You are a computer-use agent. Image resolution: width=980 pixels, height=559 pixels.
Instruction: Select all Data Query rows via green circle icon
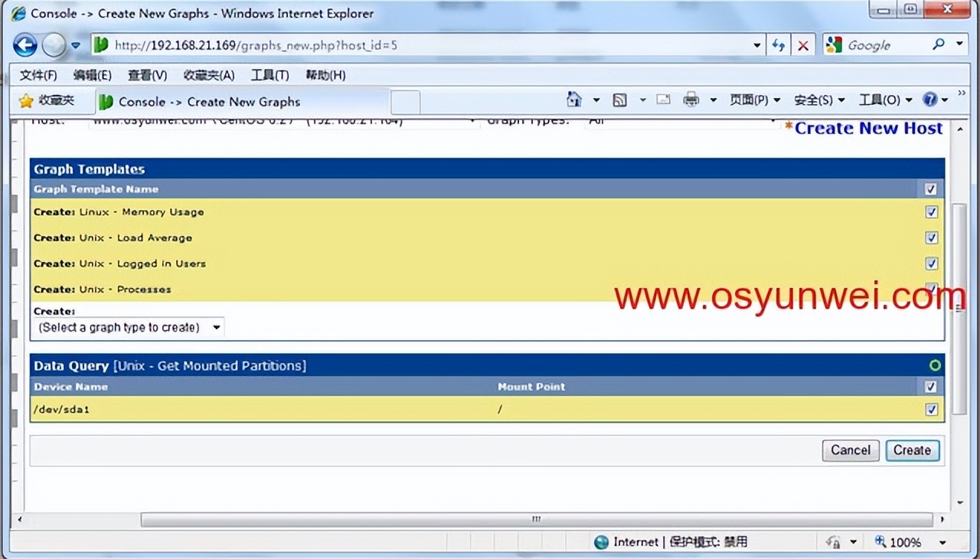point(934,365)
